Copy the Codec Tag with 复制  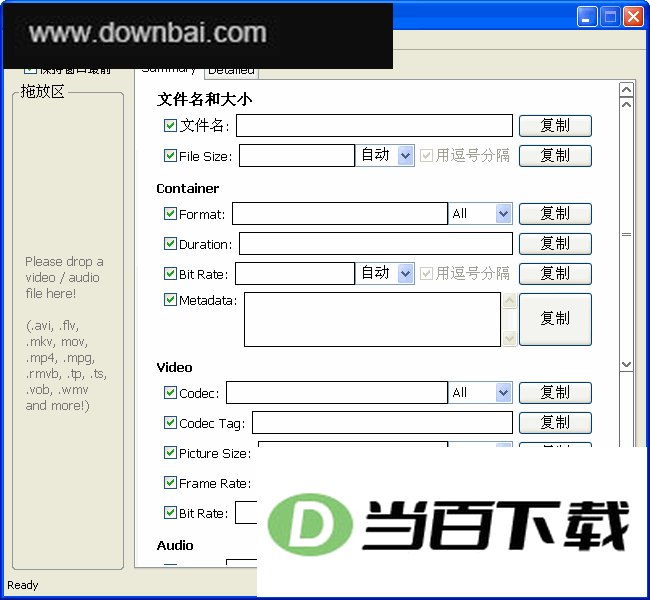tap(555, 423)
